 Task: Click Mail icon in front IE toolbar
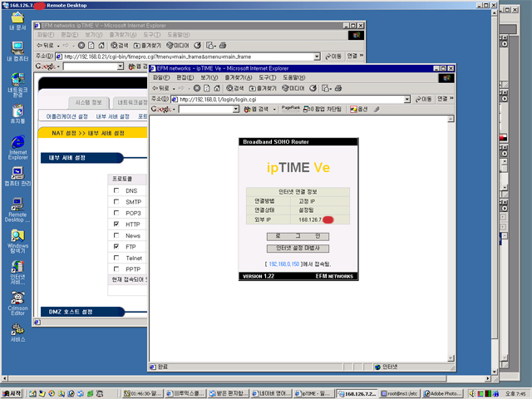[327, 88]
